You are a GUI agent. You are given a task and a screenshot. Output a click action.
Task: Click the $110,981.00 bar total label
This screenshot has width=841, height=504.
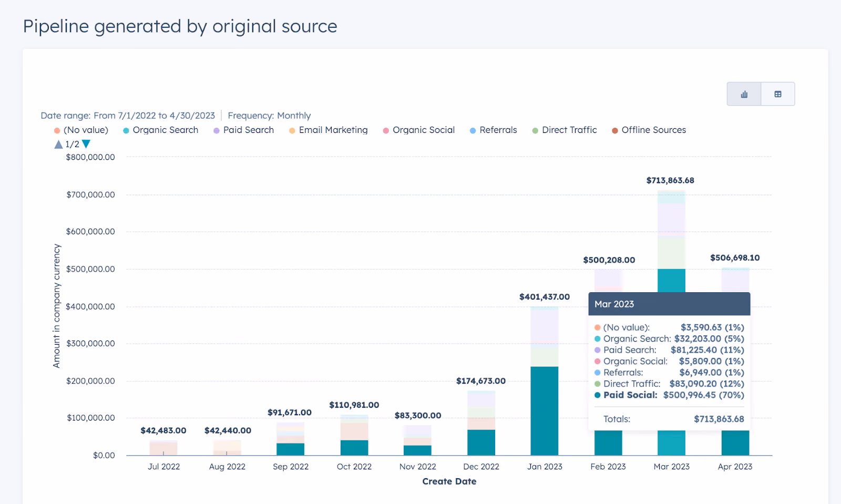pyautogui.click(x=354, y=405)
